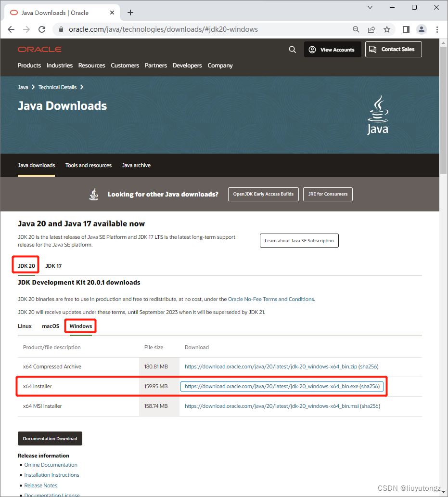Click the 180.81 MB file size cell

pyautogui.click(x=159, y=366)
